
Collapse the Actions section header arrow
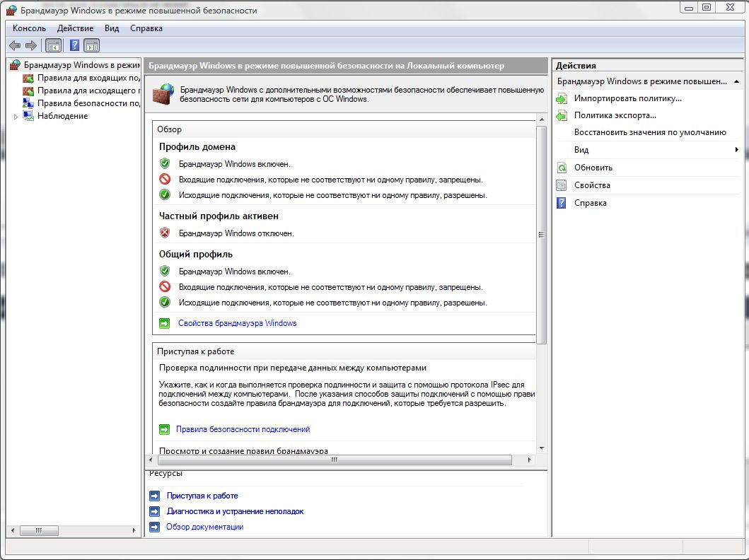point(736,81)
